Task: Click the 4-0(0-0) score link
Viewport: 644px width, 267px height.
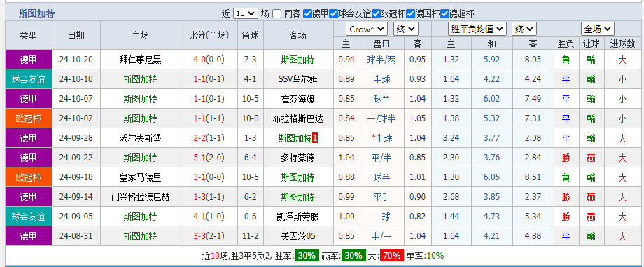Action: [209, 60]
